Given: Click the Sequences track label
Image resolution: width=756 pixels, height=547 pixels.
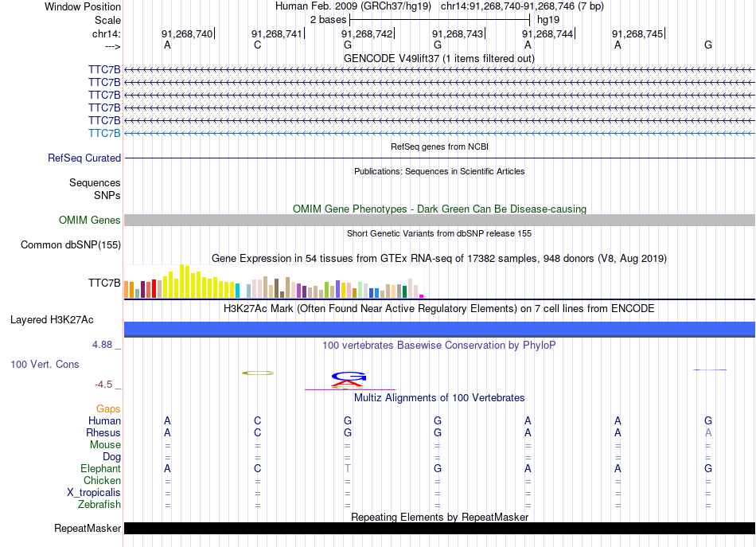Looking at the screenshot, I should 95,183.
